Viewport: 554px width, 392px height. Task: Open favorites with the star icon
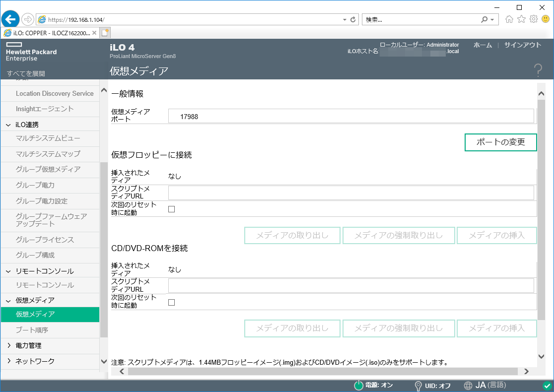pyautogui.click(x=522, y=19)
